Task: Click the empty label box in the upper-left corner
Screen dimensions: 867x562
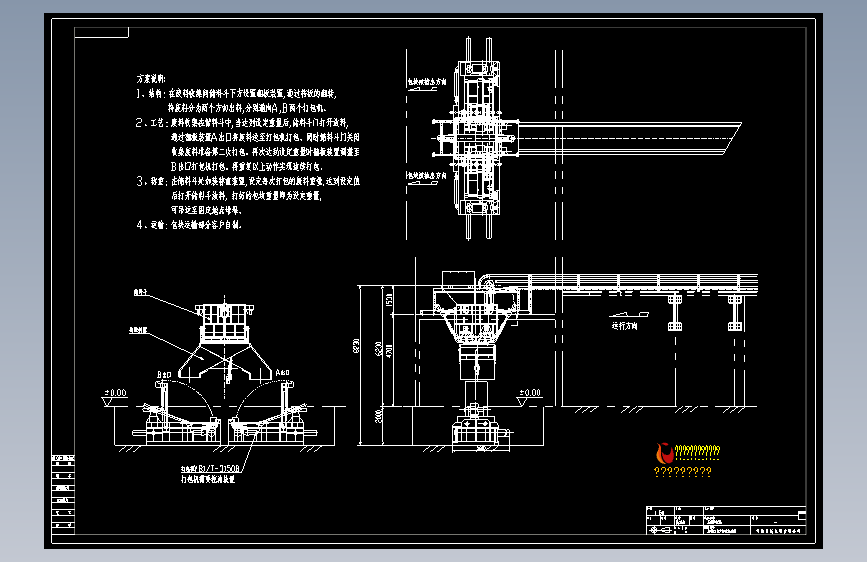Action: click(101, 33)
